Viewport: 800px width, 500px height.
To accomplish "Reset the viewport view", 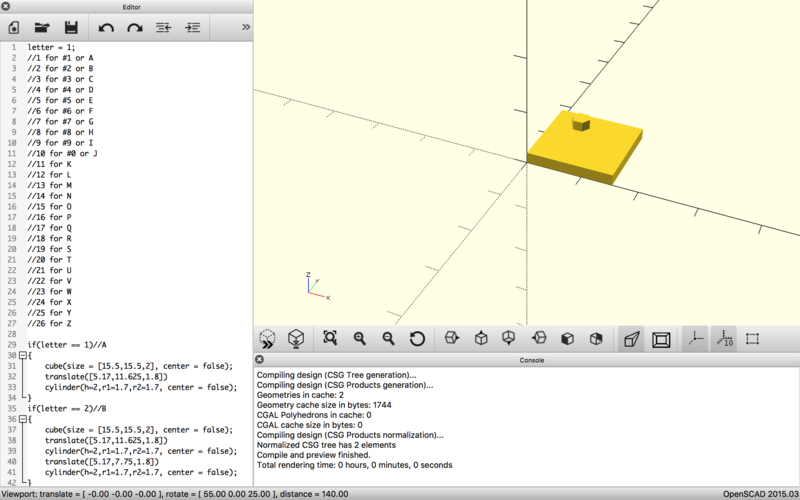I will pyautogui.click(x=417, y=338).
